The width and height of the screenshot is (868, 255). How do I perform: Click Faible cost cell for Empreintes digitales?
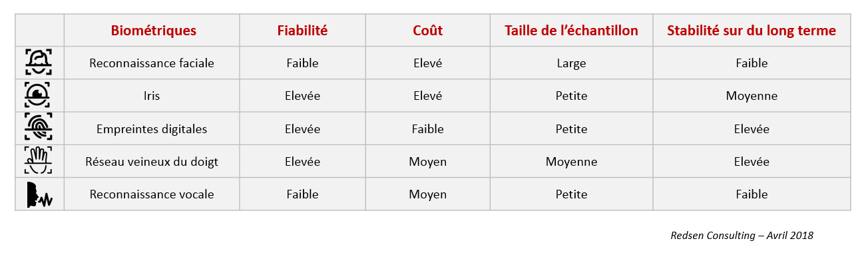point(427,128)
